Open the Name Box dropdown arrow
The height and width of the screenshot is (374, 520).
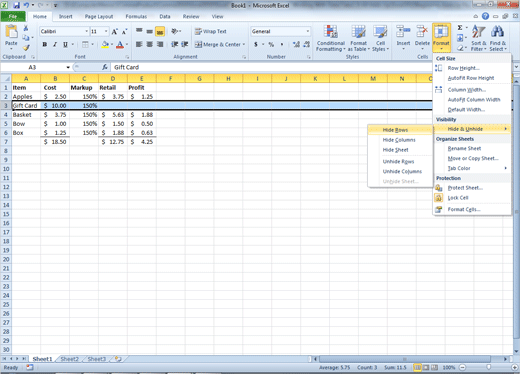click(68, 67)
